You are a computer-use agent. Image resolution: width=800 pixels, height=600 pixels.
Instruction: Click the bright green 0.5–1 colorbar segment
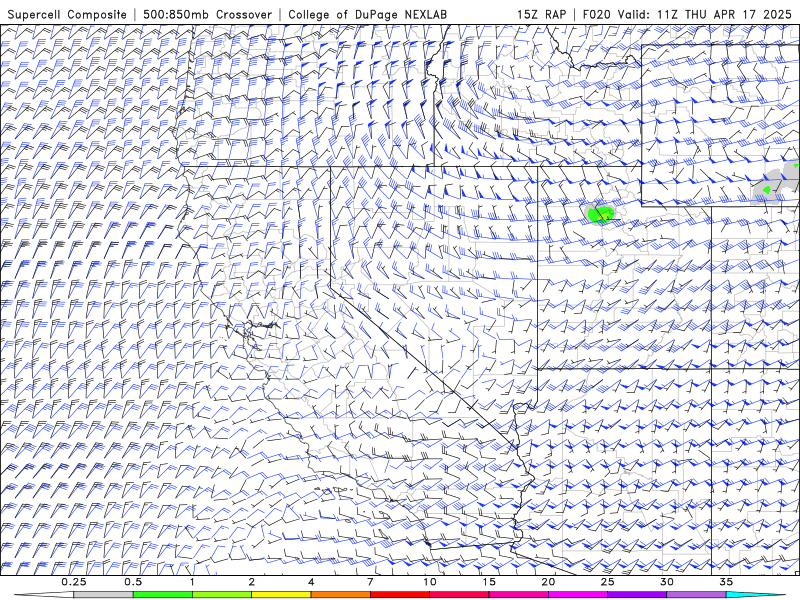pos(162,595)
